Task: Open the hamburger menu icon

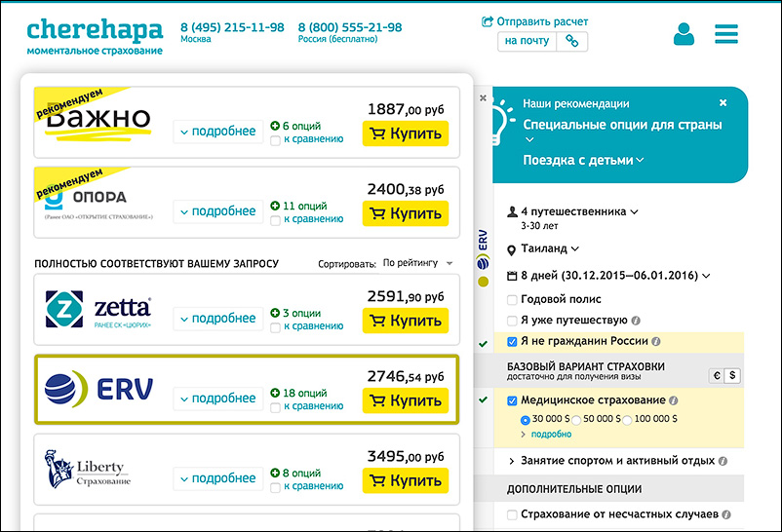Action: [x=726, y=34]
